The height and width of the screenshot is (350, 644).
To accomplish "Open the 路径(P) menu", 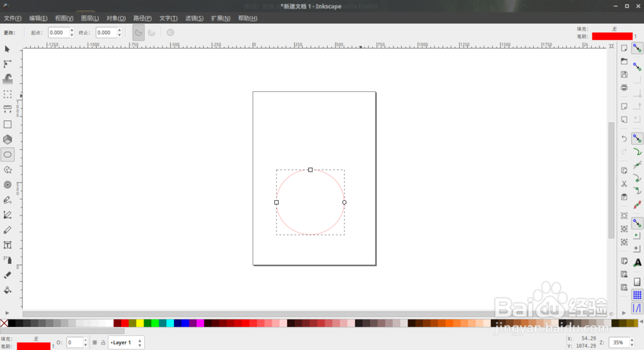I will [x=142, y=19].
